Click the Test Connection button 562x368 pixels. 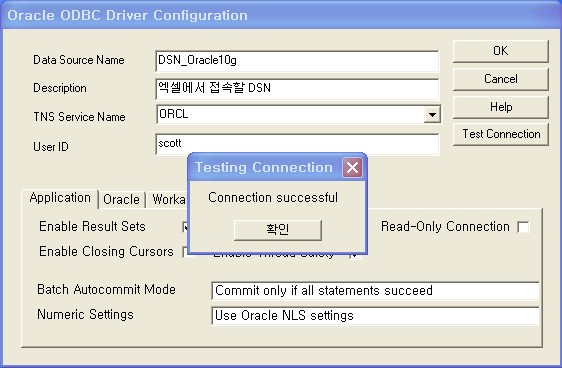[500, 134]
